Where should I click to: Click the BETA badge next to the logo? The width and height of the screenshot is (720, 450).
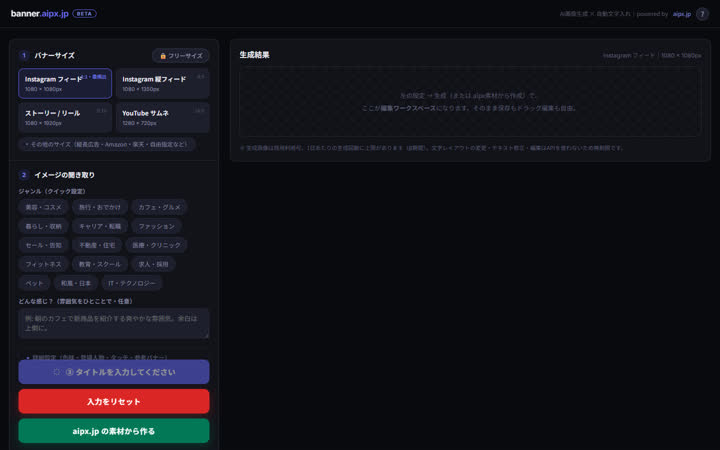tap(84, 14)
